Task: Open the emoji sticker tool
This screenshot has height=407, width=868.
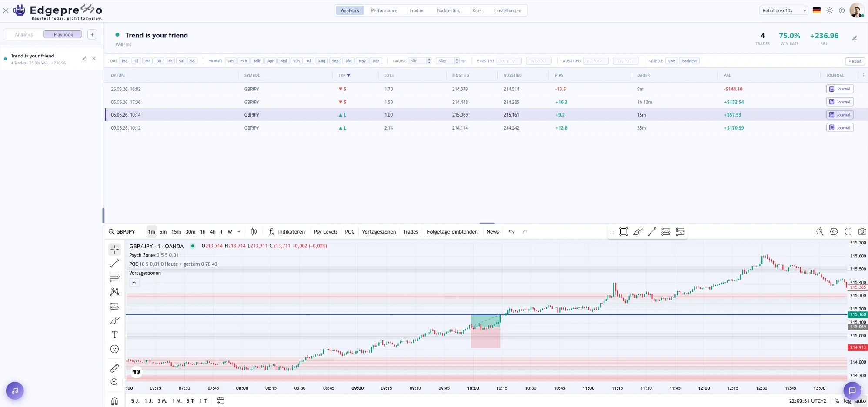Action: pyautogui.click(x=114, y=349)
